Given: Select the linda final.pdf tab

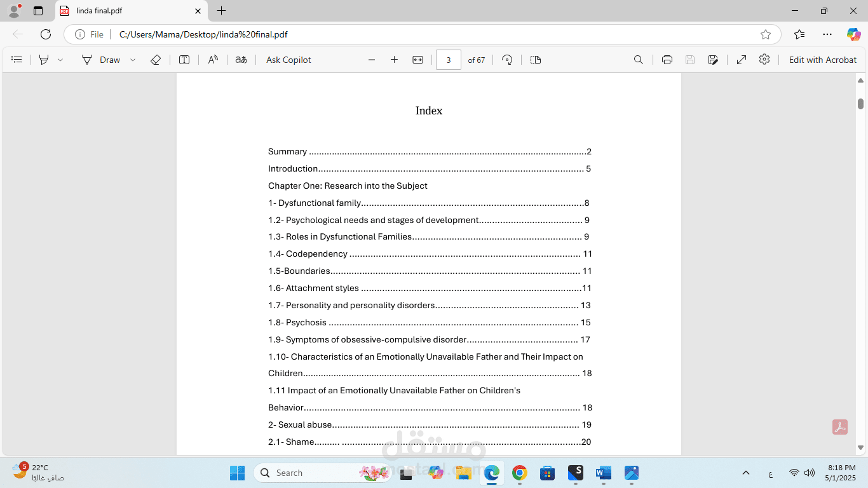Looking at the screenshot, I should click(131, 11).
